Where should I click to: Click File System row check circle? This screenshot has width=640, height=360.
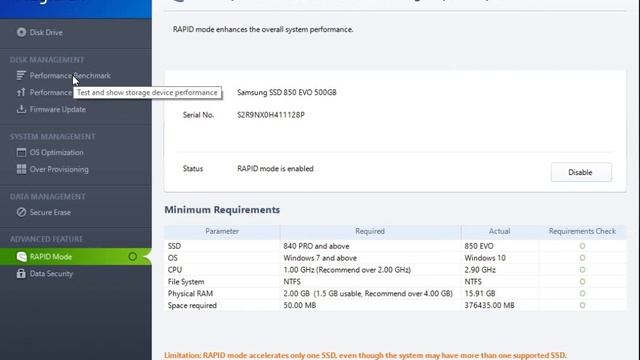pos(582,282)
